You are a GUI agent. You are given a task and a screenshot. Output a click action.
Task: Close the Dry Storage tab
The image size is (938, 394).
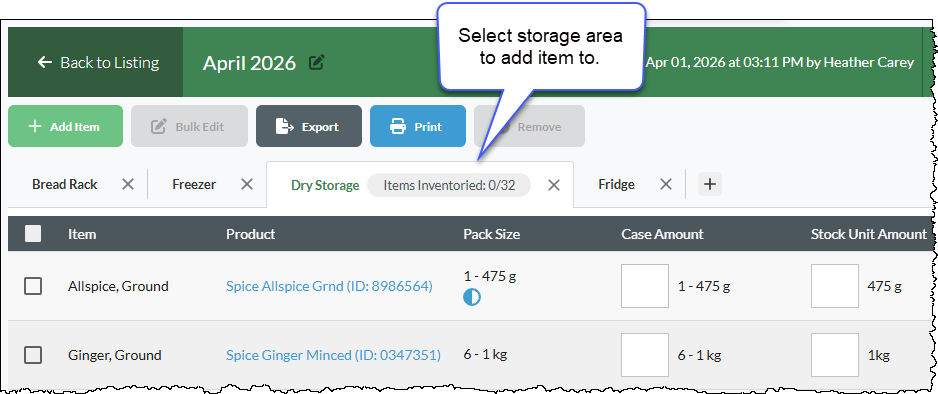tap(554, 185)
